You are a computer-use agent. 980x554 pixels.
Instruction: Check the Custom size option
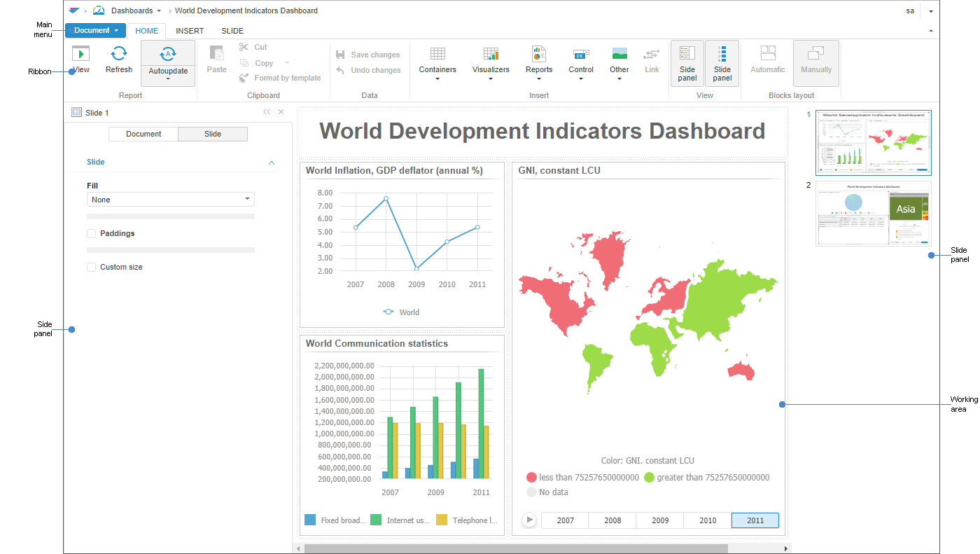[x=91, y=267]
